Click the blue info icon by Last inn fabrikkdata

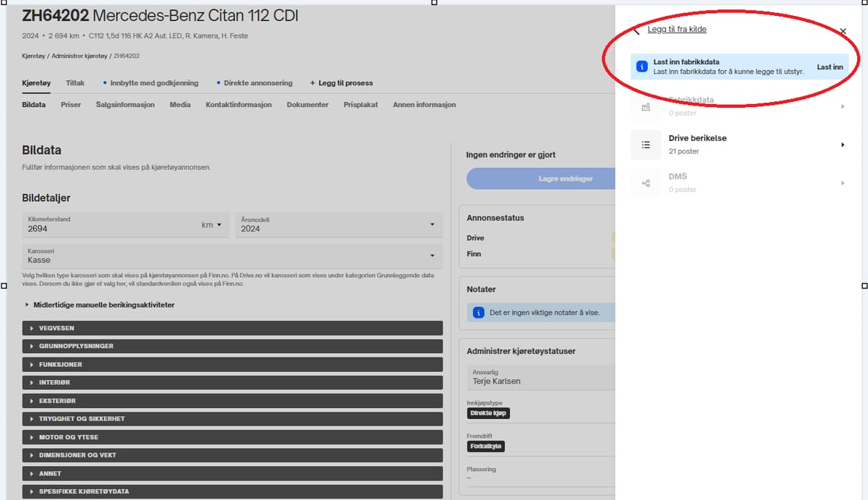pyautogui.click(x=641, y=67)
